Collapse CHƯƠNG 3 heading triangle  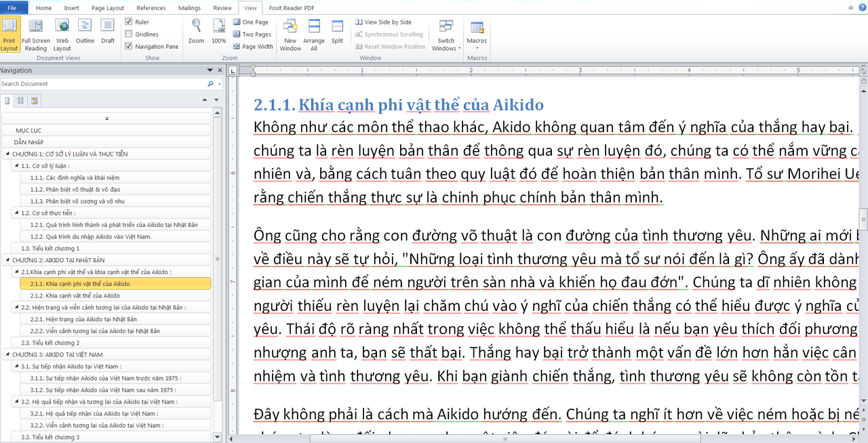tap(6, 355)
